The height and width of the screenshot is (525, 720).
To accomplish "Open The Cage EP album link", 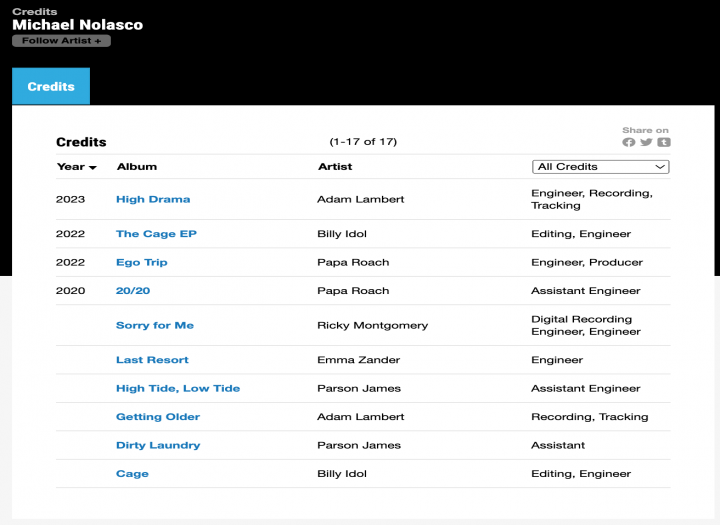I will click(x=156, y=234).
